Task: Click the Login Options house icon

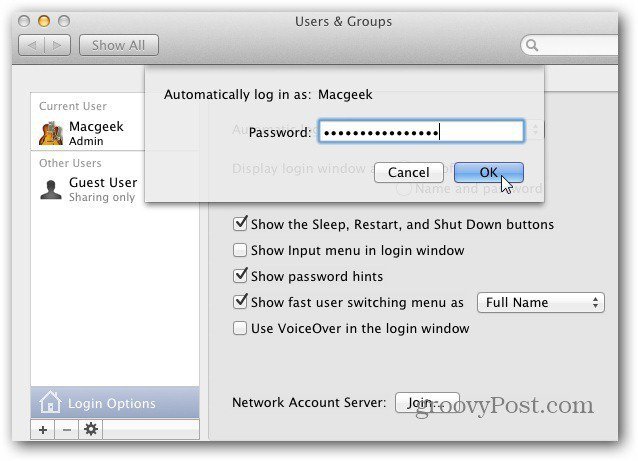Action: pyautogui.click(x=50, y=402)
